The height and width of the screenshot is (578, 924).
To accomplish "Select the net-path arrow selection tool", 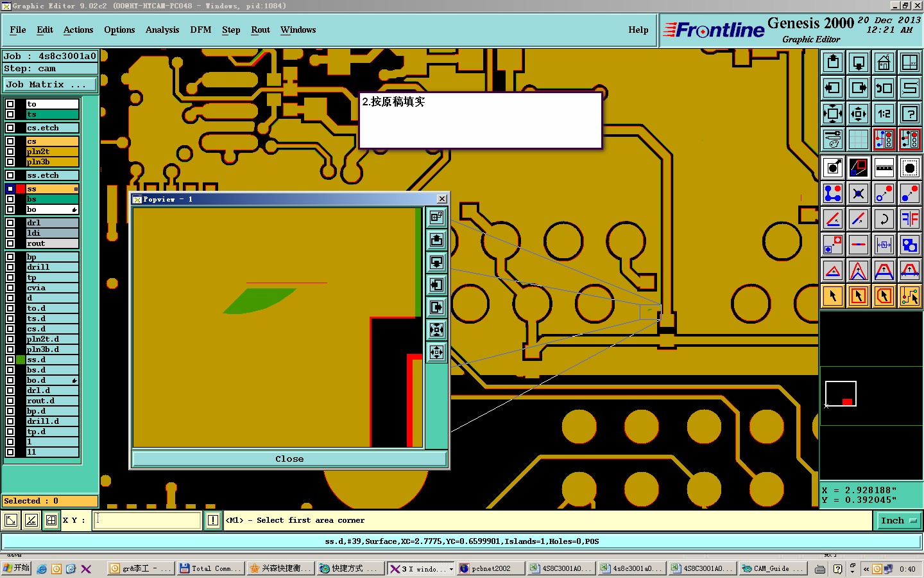I will [910, 296].
